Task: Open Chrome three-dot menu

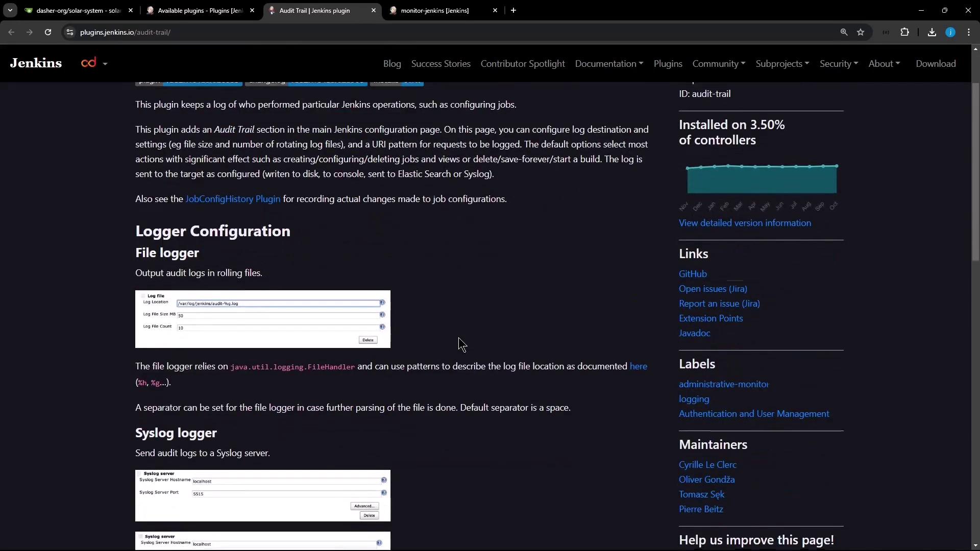Action: point(969,32)
